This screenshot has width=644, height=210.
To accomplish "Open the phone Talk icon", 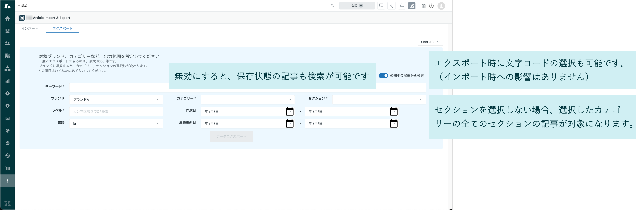I will point(391,5).
